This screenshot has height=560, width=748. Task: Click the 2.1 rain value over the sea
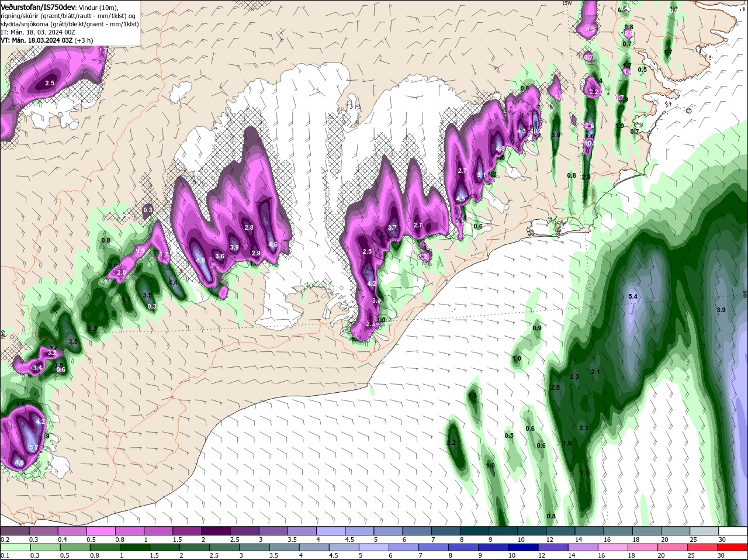(595, 372)
